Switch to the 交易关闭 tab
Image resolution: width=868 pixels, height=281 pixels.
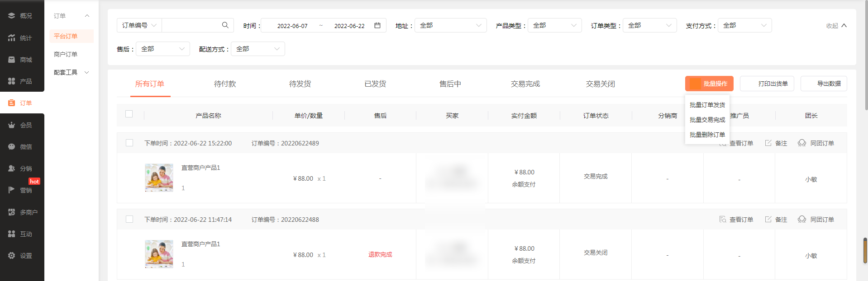pyautogui.click(x=601, y=84)
